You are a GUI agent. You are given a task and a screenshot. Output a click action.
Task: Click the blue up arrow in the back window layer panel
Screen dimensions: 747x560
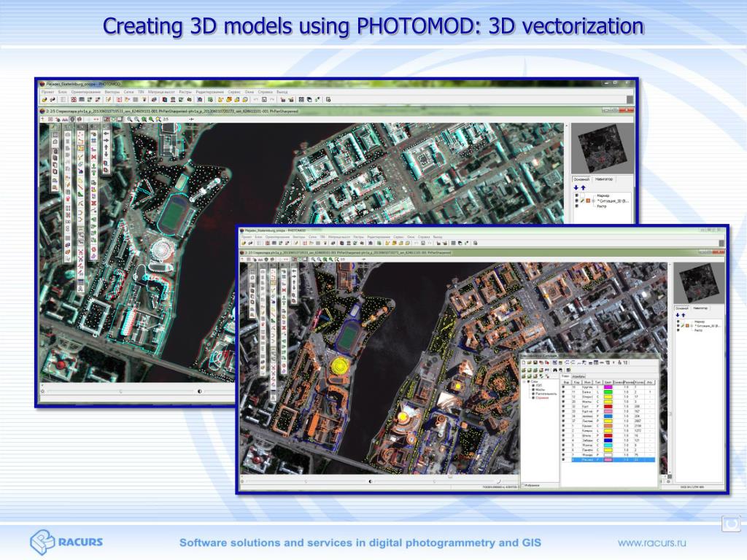583,187
